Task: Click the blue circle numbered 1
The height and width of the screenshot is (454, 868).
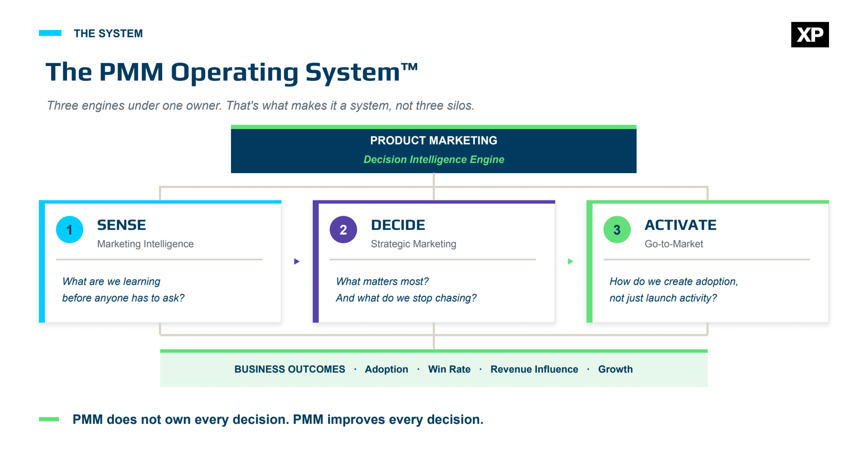Action: point(70,230)
